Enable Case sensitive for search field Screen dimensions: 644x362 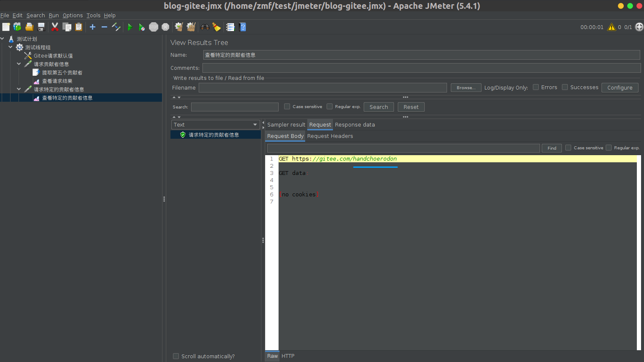287,106
